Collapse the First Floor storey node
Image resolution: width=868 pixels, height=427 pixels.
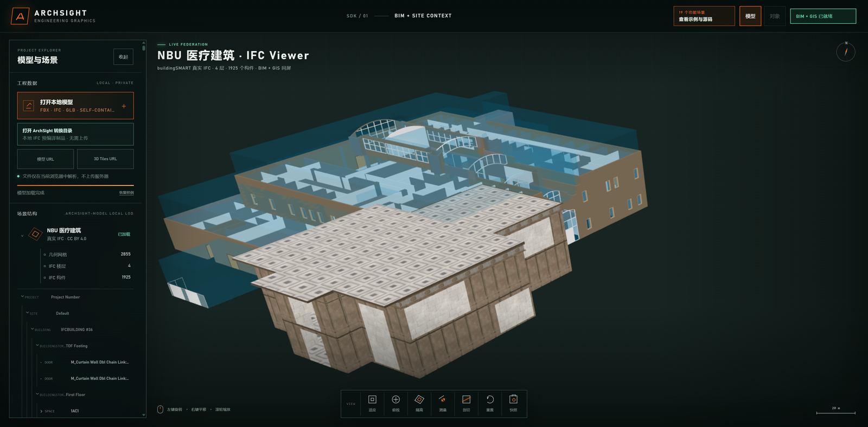click(37, 394)
